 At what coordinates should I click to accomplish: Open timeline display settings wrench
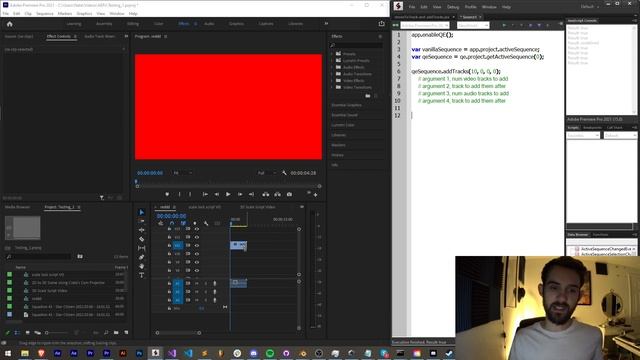pyautogui.click(x=206, y=223)
